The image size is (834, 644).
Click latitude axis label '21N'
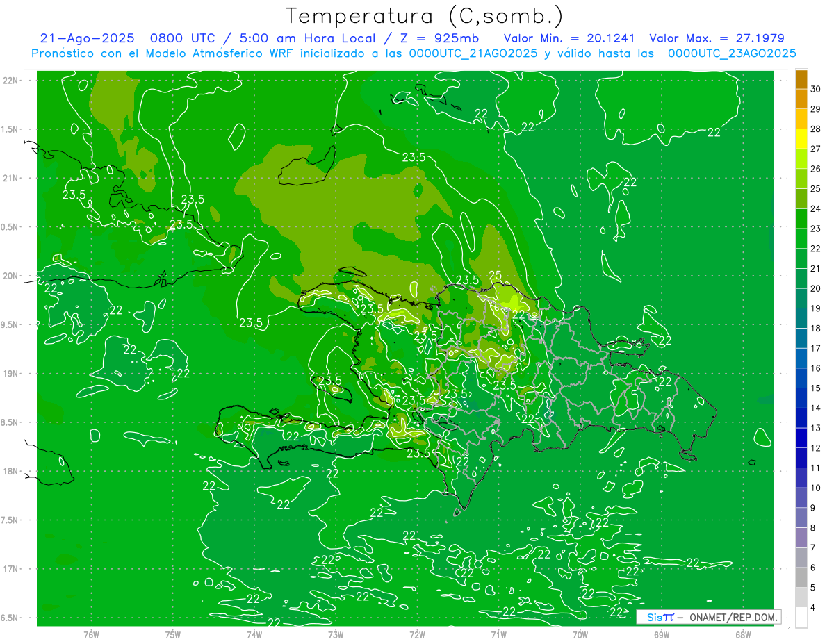coord(11,178)
